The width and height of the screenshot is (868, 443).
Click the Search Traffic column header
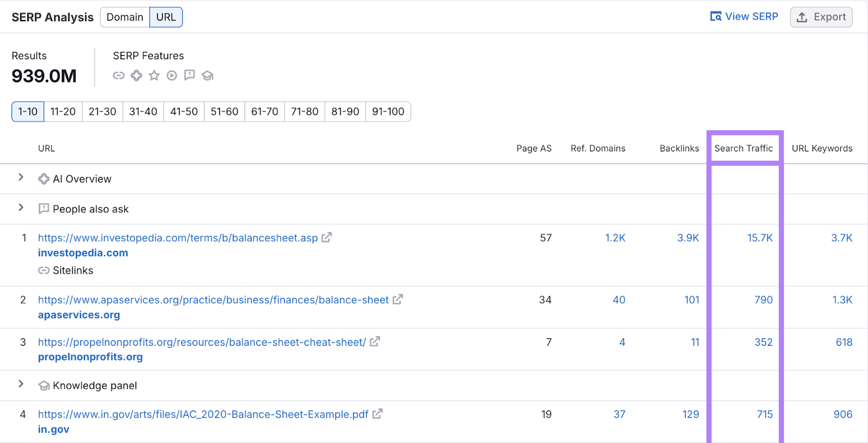pyautogui.click(x=743, y=149)
